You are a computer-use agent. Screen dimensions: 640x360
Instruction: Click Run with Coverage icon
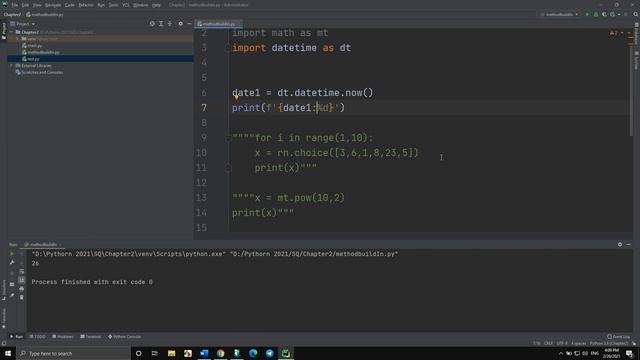point(604,14)
